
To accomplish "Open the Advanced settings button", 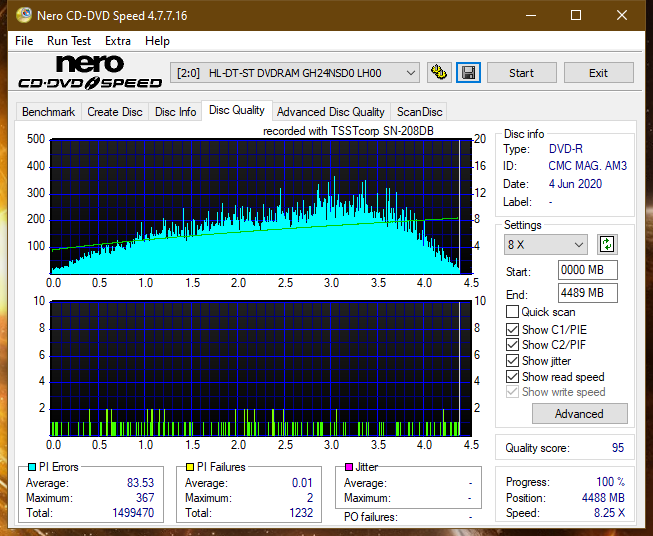I will [x=579, y=414].
